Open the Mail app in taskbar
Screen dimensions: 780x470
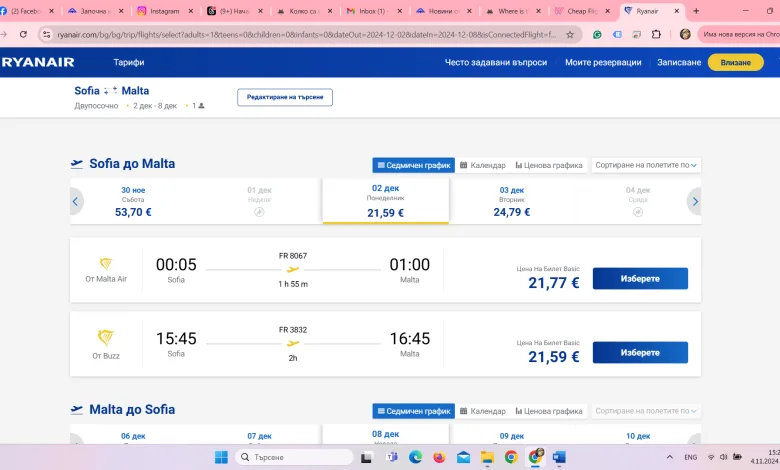463,457
